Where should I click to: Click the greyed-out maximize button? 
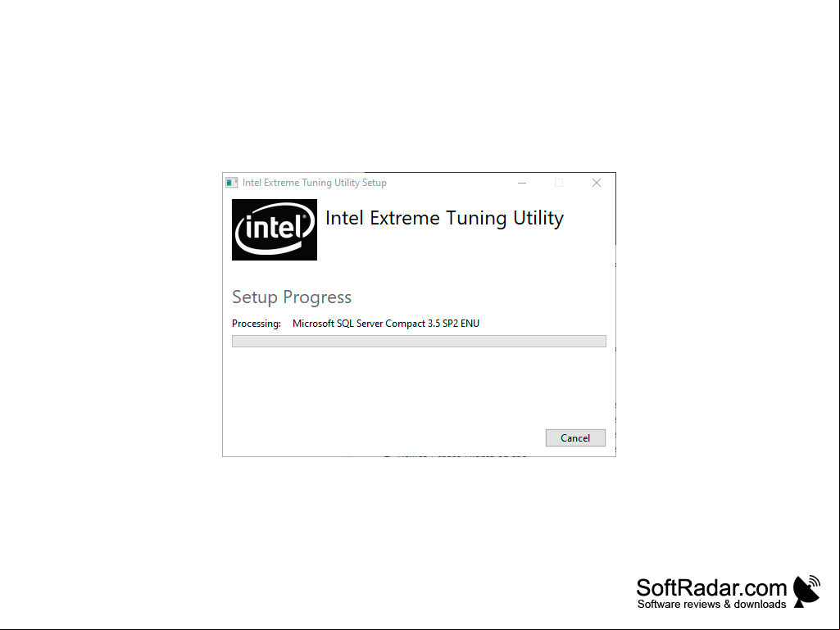click(559, 183)
